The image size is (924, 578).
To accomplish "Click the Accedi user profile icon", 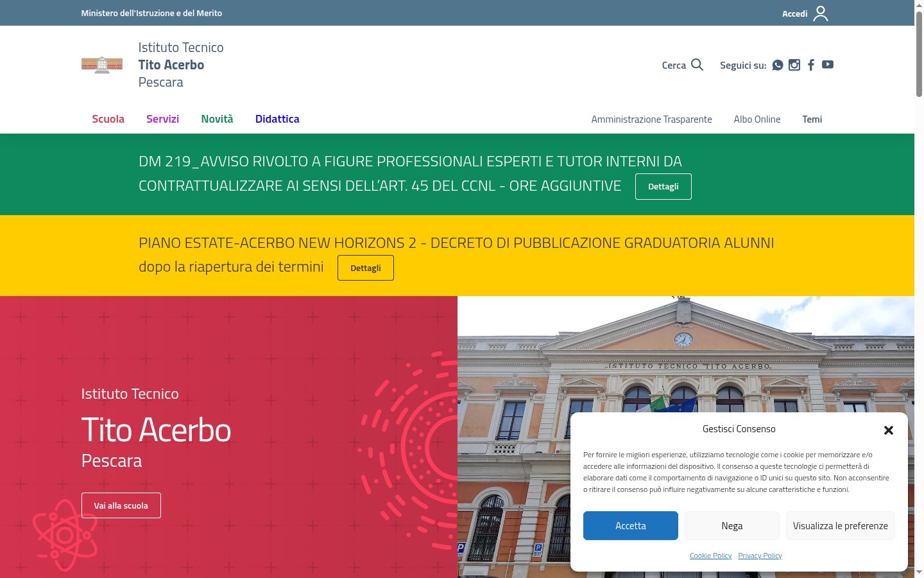I will tap(821, 13).
